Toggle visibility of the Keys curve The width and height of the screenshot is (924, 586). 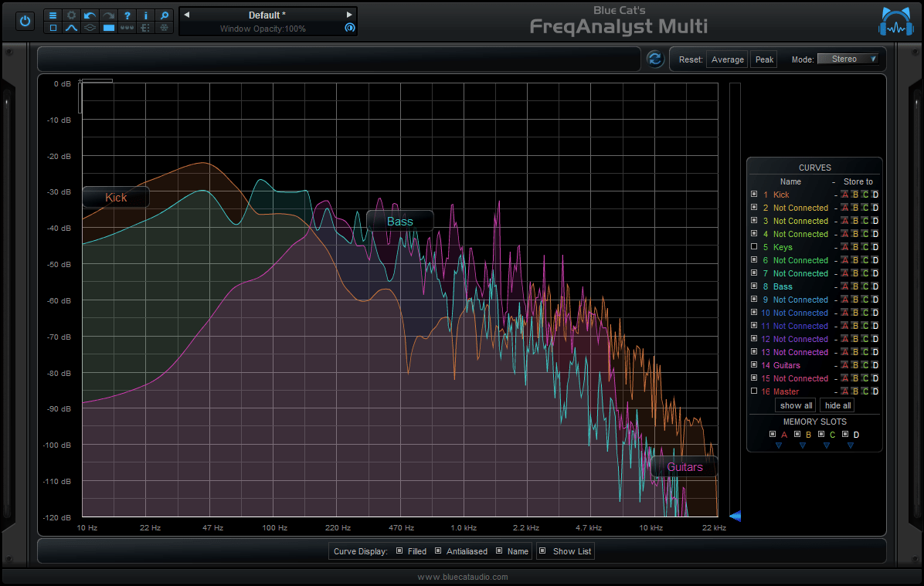[754, 247]
